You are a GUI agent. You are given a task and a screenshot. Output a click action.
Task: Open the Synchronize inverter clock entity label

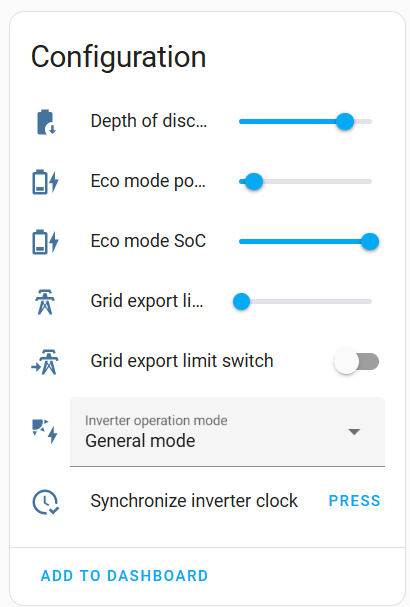tap(194, 501)
